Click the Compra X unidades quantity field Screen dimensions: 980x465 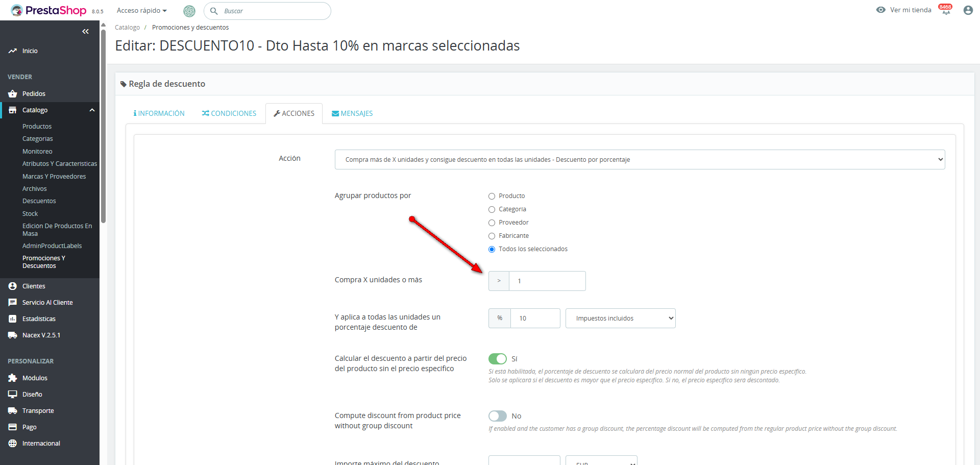point(547,281)
